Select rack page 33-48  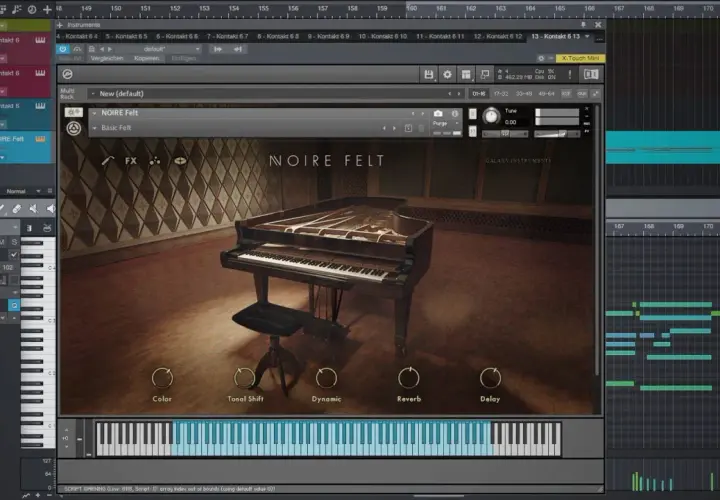point(523,94)
